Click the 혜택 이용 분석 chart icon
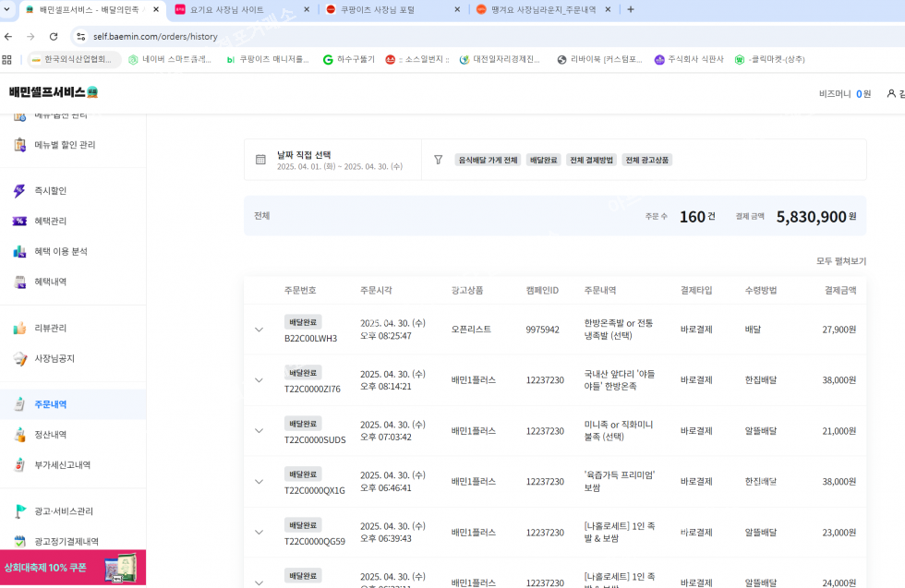 tap(19, 252)
